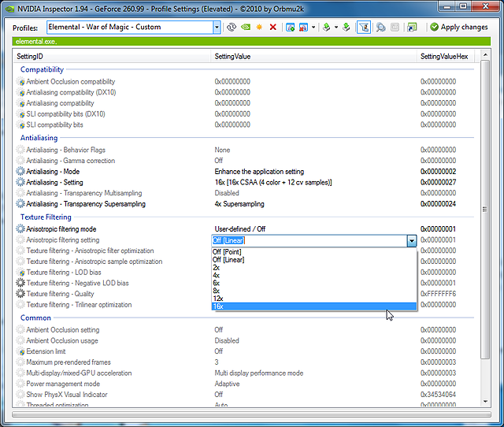The image size is (504, 427).
Task: Select 12x anisotropic filtering option
Action: (314, 299)
